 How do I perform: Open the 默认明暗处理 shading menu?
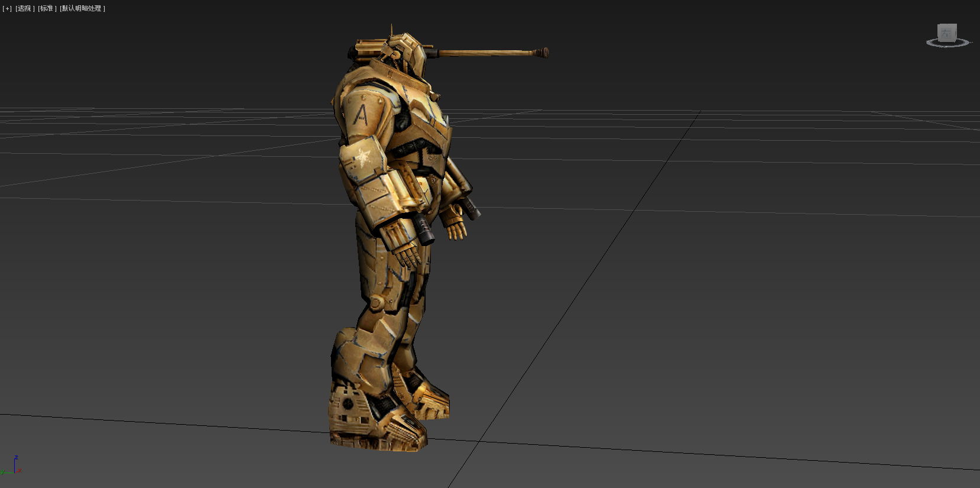pos(82,8)
